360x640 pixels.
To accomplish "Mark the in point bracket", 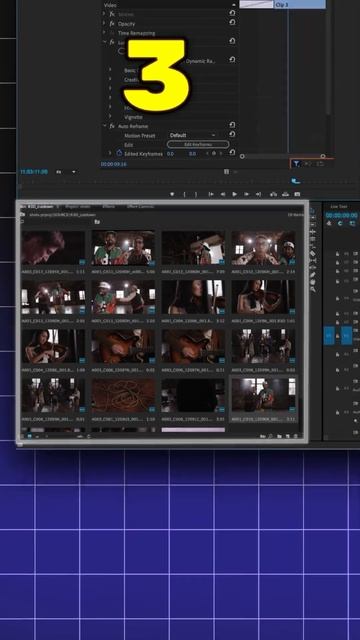I will 184,194.
